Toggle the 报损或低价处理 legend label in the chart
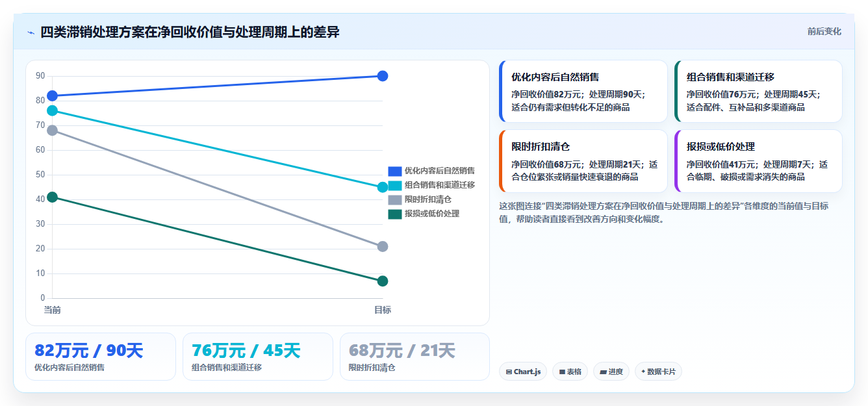 click(x=432, y=214)
